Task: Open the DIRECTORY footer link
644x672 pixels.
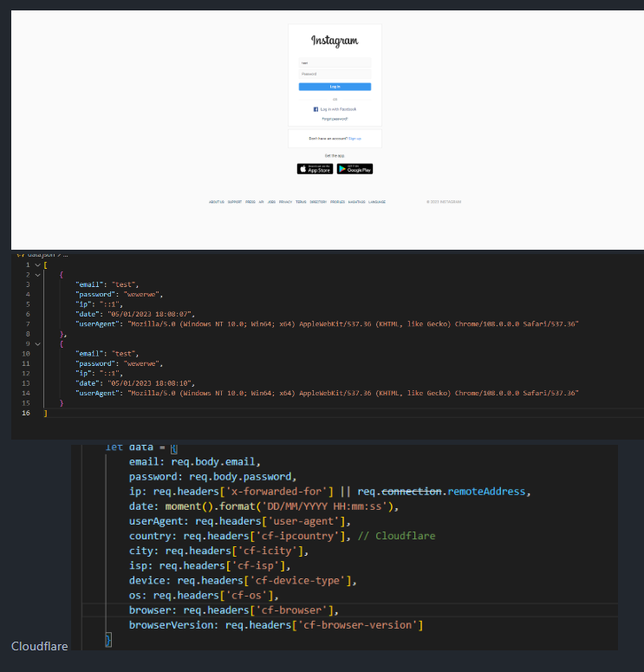Action: pyautogui.click(x=318, y=202)
